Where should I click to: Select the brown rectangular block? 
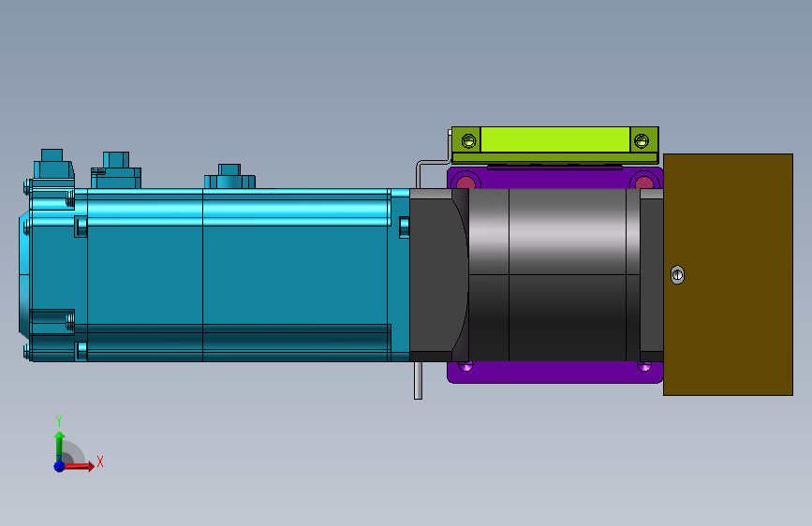pyautogui.click(x=728, y=274)
